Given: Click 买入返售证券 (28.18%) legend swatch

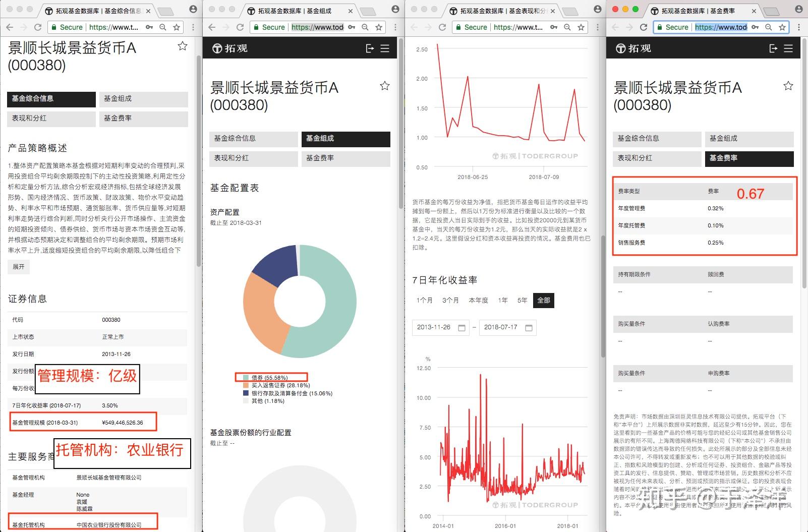Looking at the screenshot, I should coord(246,385).
